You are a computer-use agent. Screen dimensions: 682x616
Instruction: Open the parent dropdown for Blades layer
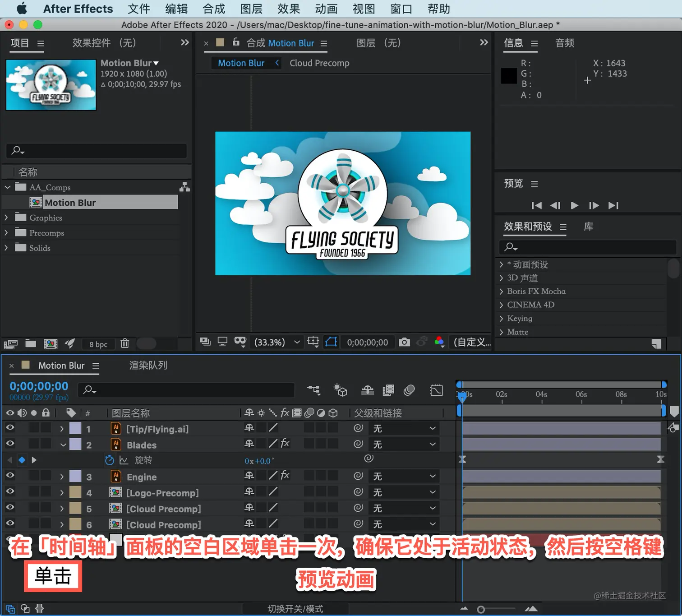[404, 445]
